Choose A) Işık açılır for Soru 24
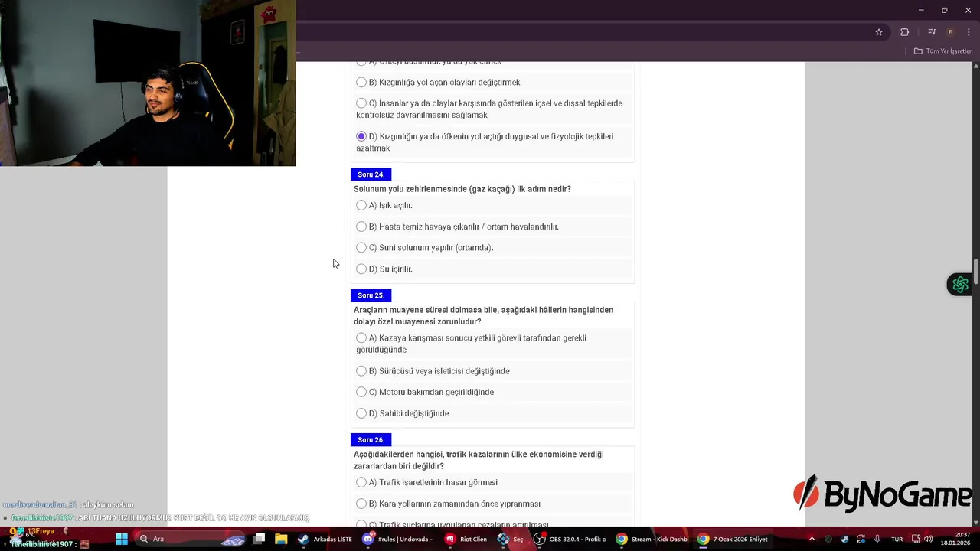This screenshot has height=551, width=980. (361, 205)
